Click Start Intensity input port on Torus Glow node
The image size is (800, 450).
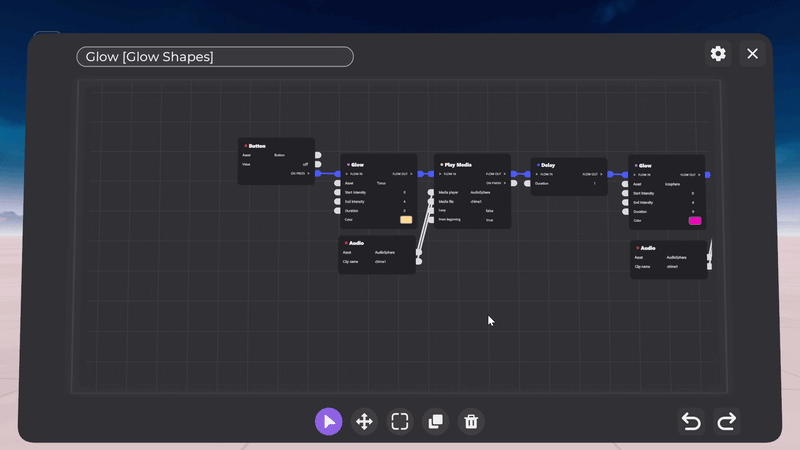coord(337,192)
